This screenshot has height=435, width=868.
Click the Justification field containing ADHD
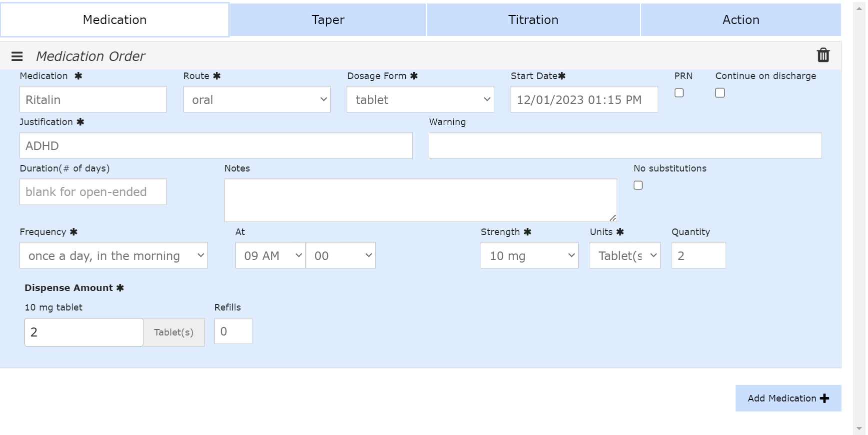216,145
